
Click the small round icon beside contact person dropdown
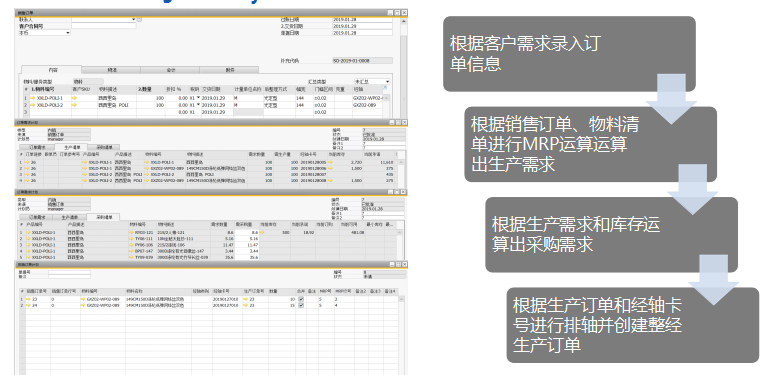(x=140, y=19)
